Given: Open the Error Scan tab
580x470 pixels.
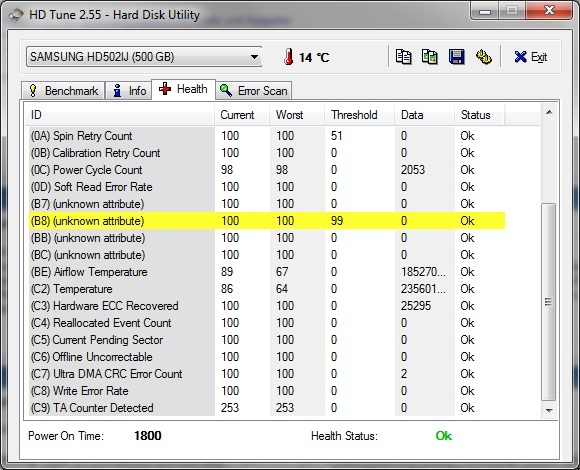Looking at the screenshot, I should tap(254, 91).
